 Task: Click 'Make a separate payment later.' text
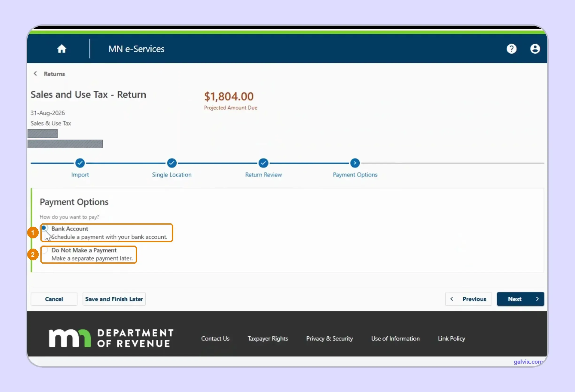(x=92, y=258)
